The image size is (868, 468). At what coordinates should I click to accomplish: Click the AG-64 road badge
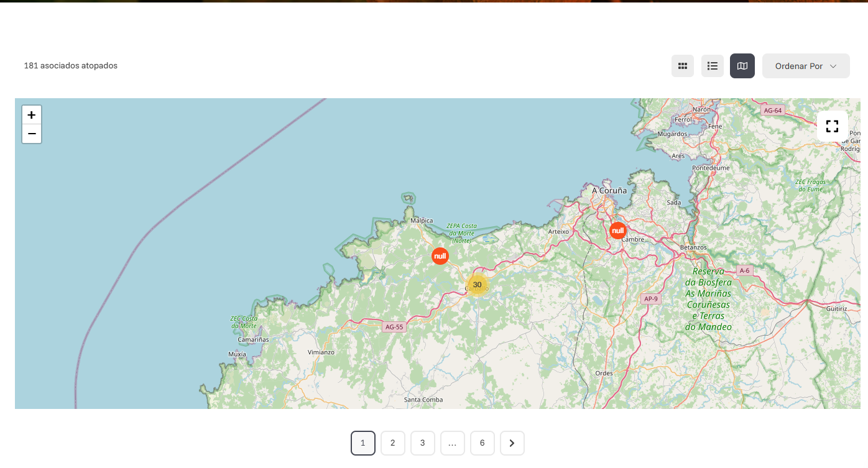tap(773, 111)
